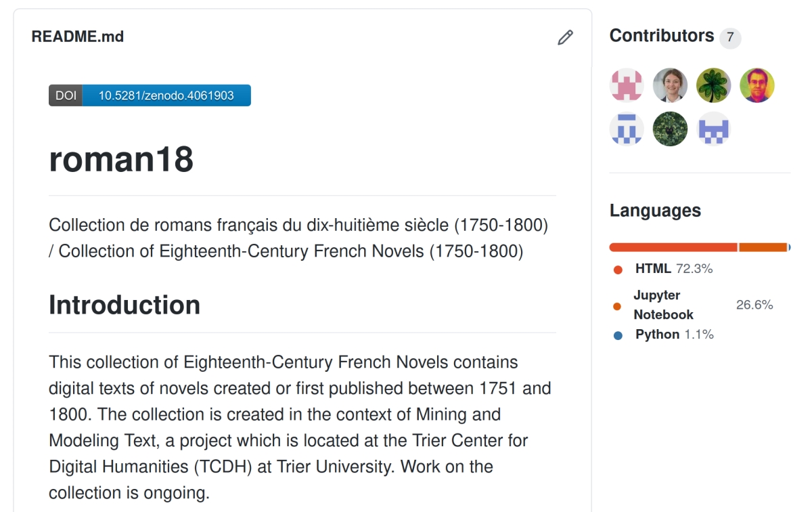This screenshot has width=812, height=512.
Task: Select the HTML 72.3% language link
Action: coord(663,269)
